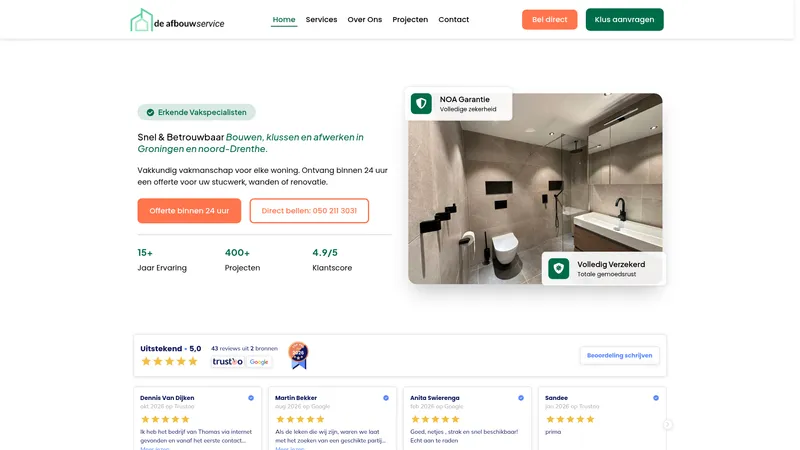Click the Google source badge
This screenshot has height=450, width=800.
coord(259,362)
